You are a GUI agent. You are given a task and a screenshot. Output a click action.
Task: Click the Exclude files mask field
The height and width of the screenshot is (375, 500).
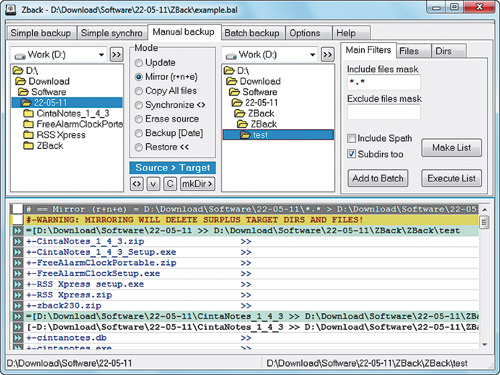[384, 112]
